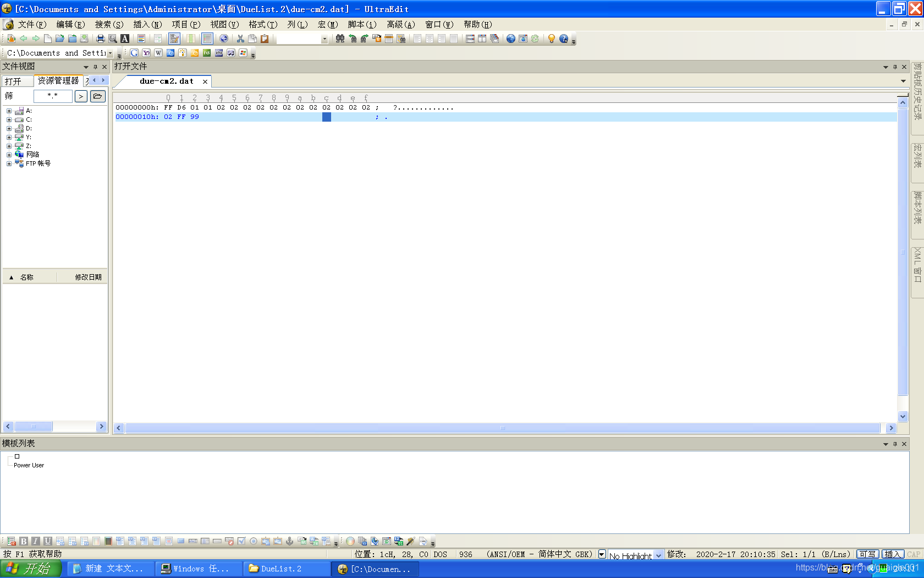
Task: Click the checkbox element icon in HTML toolbar
Action: pos(241,541)
